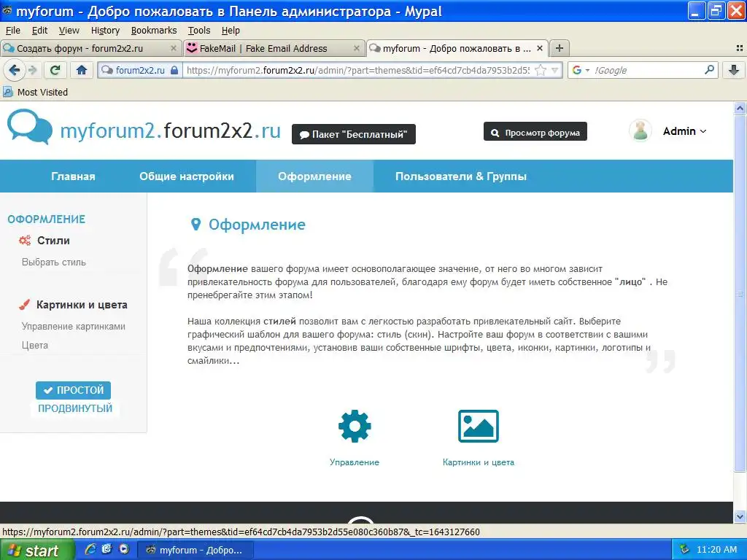Screen dimensions: 747x560
Task: Open the View menu
Action: pyautogui.click(x=69, y=31)
